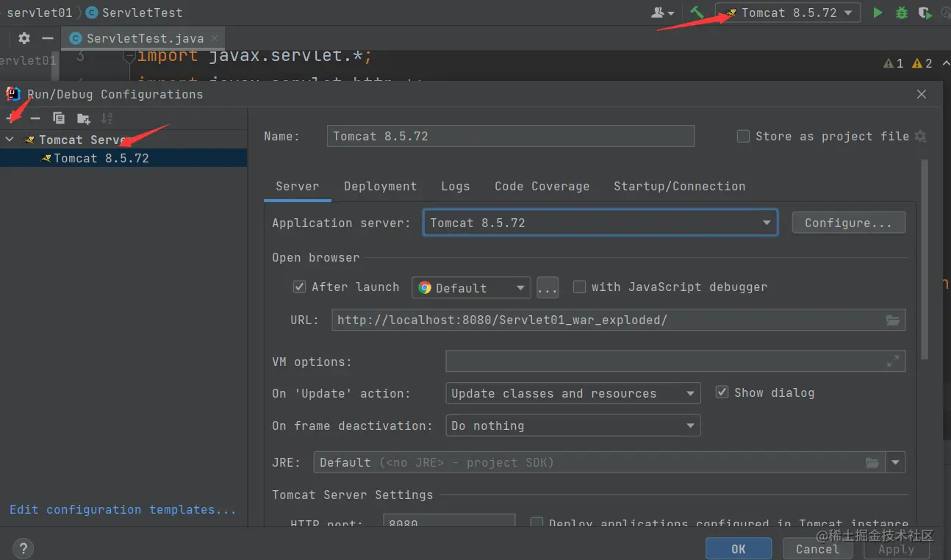
Task: Enable Store as project file checkbox
Action: (x=743, y=136)
